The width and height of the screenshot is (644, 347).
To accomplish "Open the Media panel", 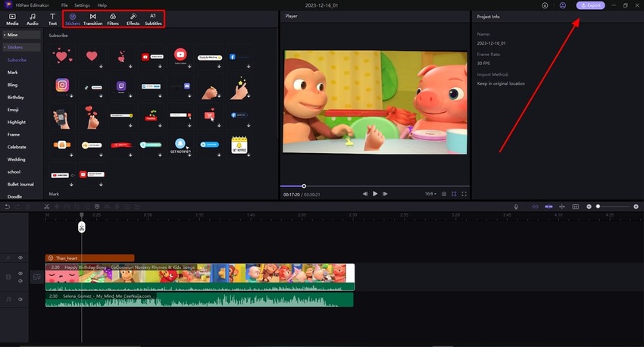I will tap(12, 19).
